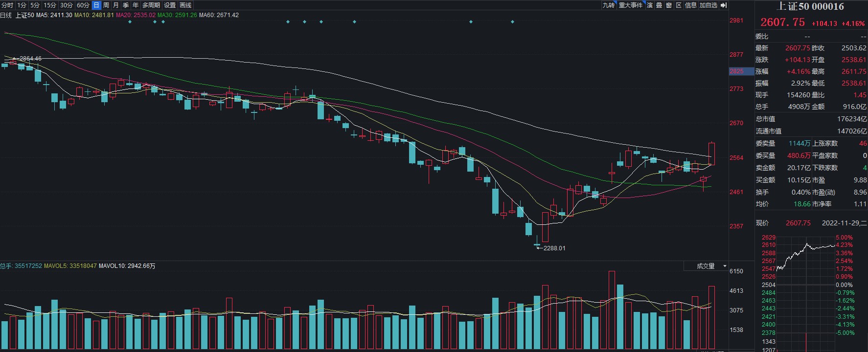Click the collapse side panel arrow icon
The image size is (868, 352).
point(724,5)
